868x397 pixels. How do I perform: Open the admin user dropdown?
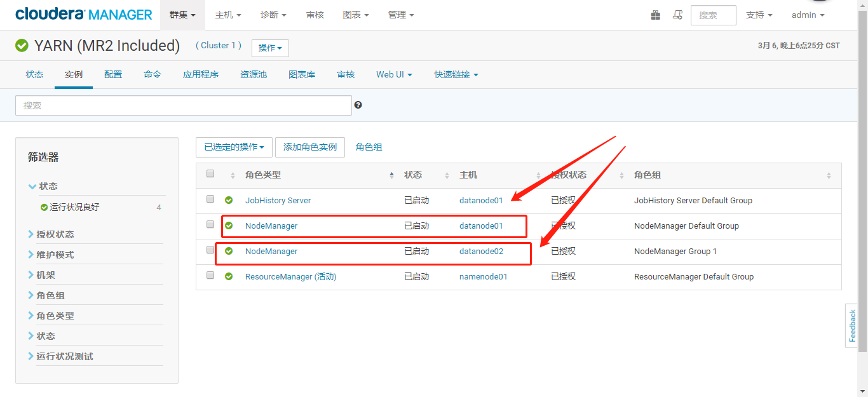(x=808, y=15)
